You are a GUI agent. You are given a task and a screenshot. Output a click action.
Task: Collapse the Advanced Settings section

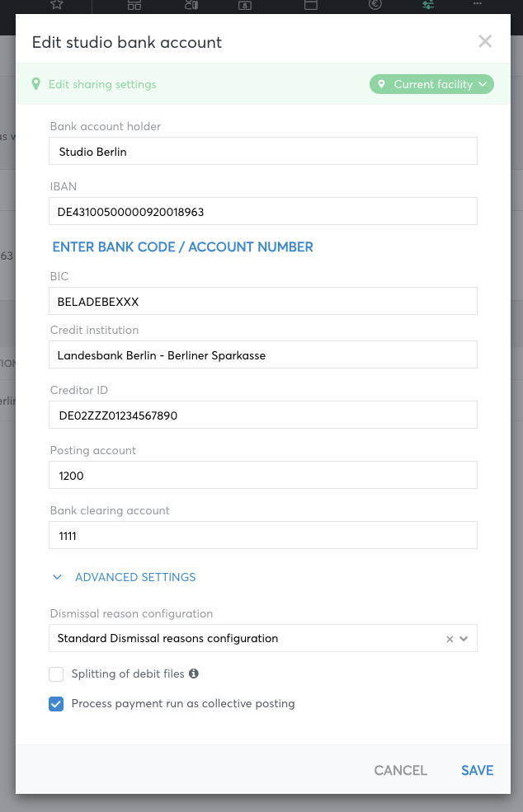coord(124,577)
